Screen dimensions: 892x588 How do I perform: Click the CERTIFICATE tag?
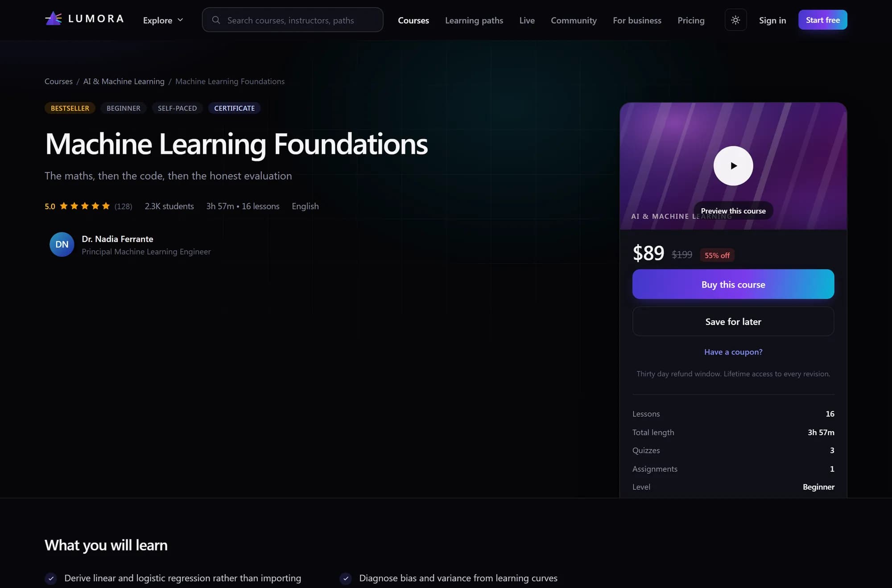234,108
